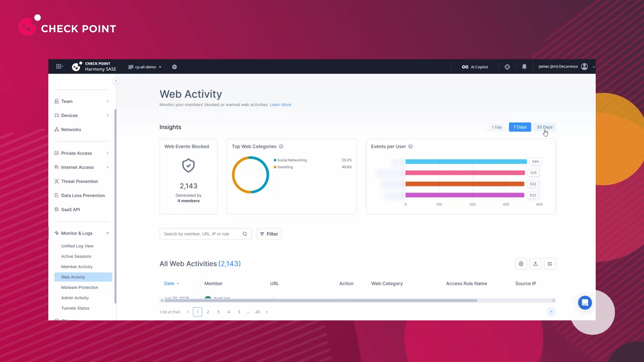The image size is (644, 362).
Task: Open Active Sessions
Action: point(76,256)
